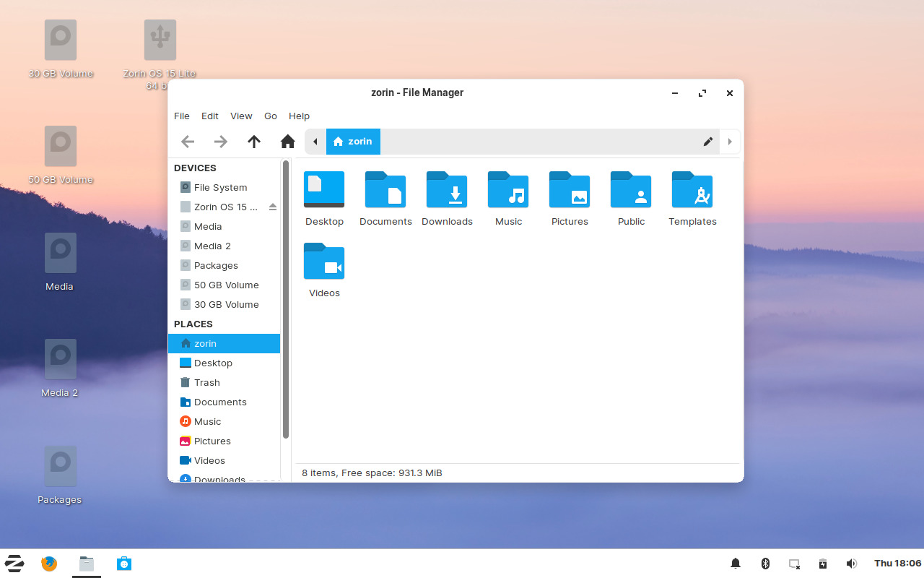Open home folder with house icon
This screenshot has height=578, width=924.
[x=288, y=142]
